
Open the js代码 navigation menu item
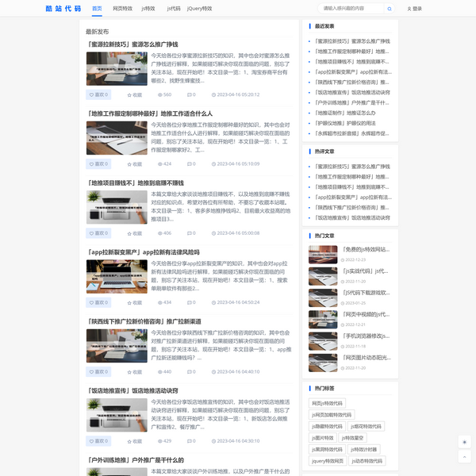(173, 9)
